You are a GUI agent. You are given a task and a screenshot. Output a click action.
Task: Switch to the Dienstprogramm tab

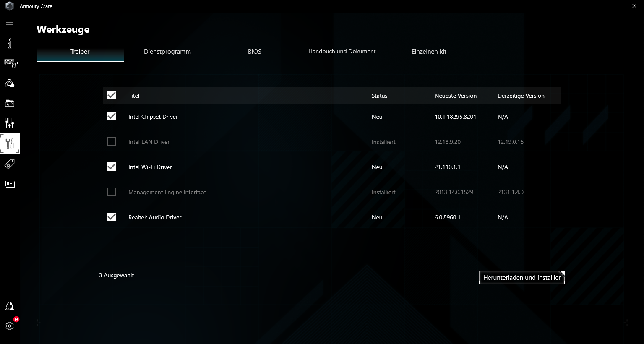[167, 52]
